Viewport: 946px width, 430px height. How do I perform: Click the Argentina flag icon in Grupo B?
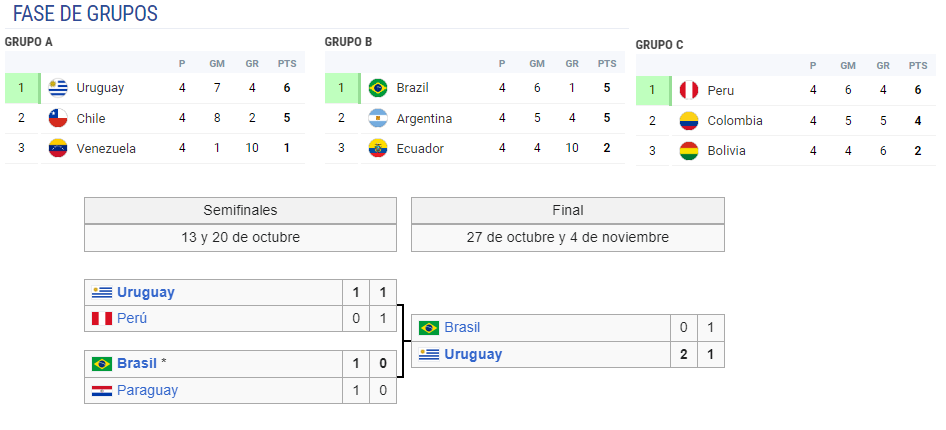[378, 119]
